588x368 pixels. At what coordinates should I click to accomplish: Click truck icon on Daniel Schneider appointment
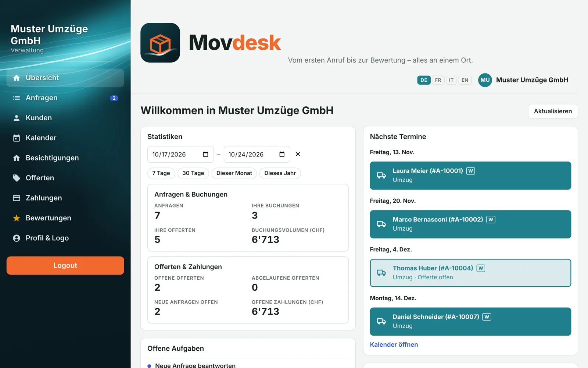coord(381,321)
